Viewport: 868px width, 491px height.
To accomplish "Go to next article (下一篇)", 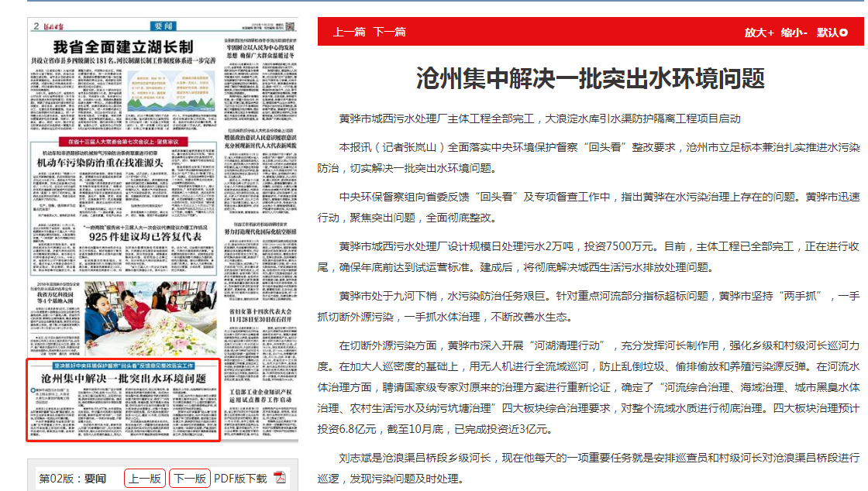I will coord(389,32).
